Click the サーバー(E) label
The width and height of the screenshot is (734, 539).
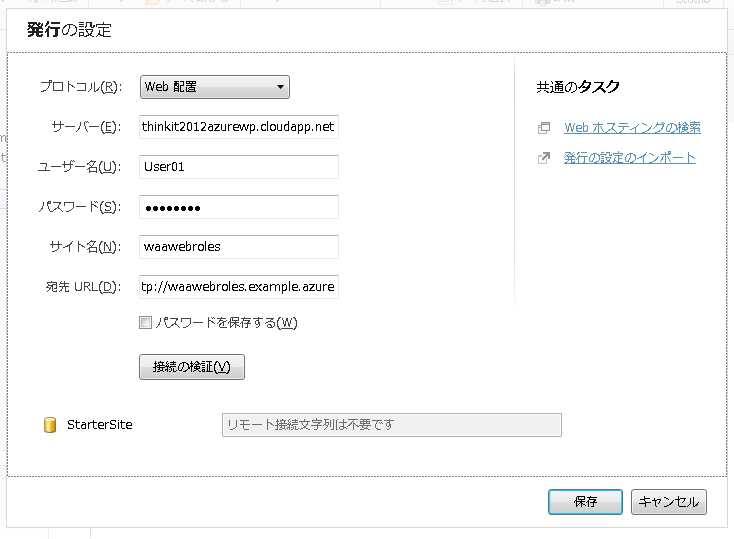pyautogui.click(x=86, y=127)
